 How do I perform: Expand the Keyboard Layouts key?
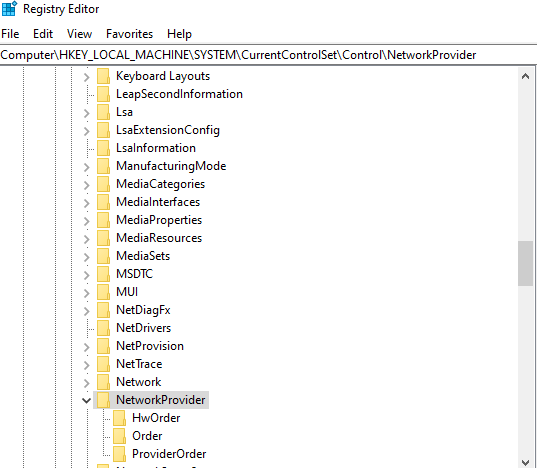[86, 77]
